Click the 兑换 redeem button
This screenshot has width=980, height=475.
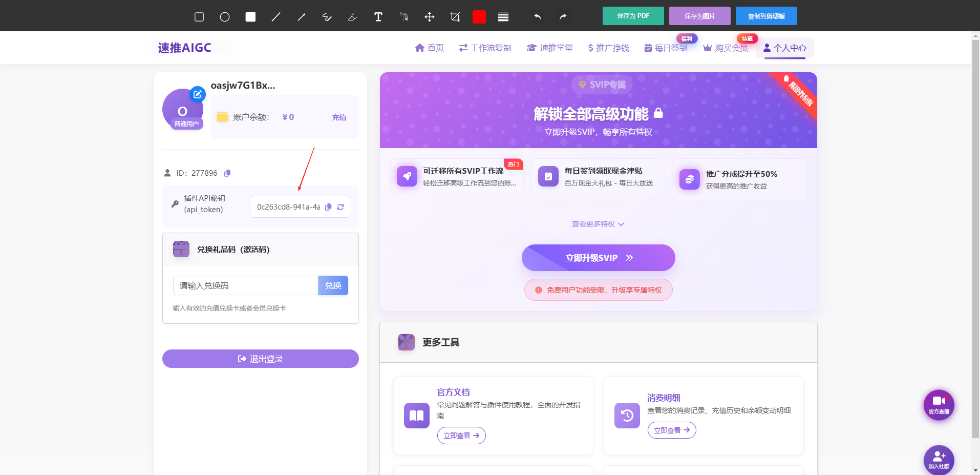(x=333, y=285)
